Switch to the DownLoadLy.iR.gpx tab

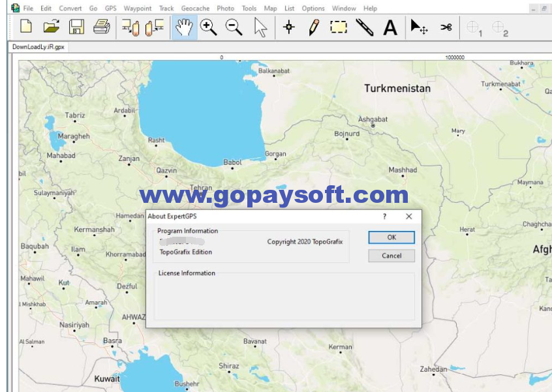point(38,47)
